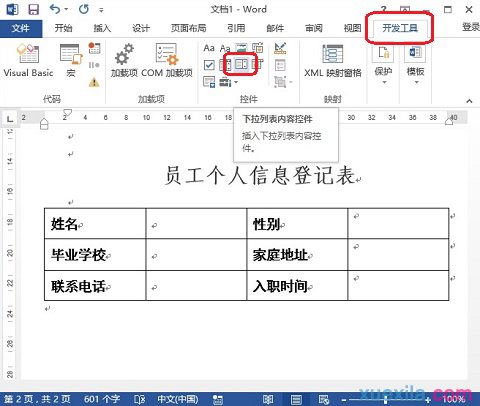
Task: Switch to the 邮件 tab
Action: point(275,28)
